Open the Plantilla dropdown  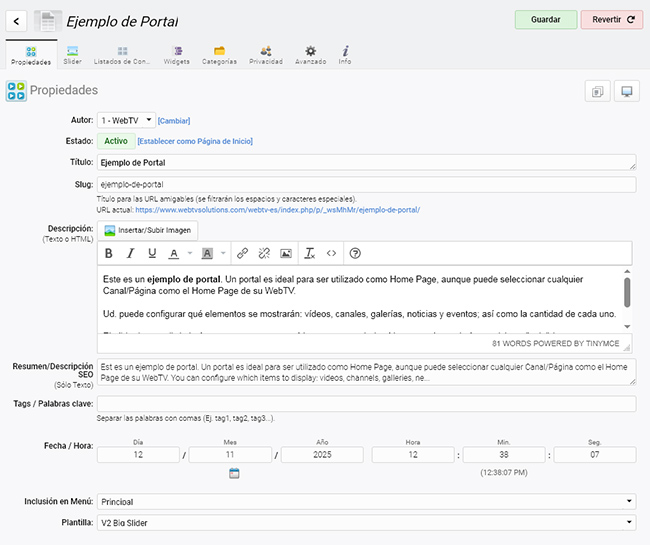tap(366, 523)
